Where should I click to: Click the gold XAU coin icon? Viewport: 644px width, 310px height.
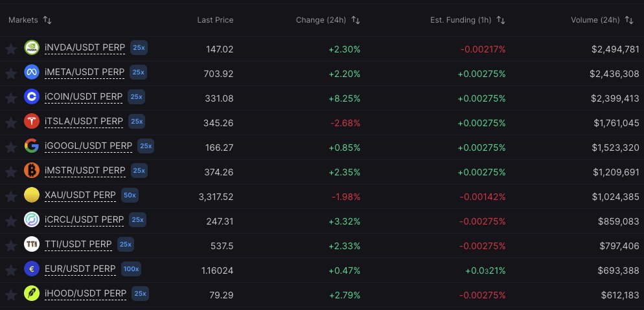(x=32, y=195)
